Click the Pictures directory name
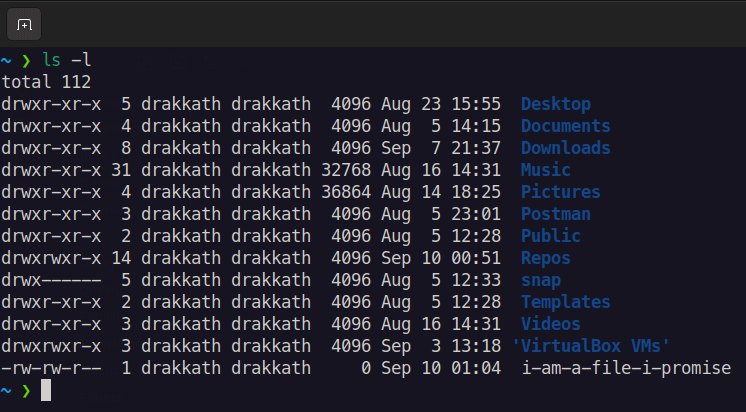 [x=560, y=192]
